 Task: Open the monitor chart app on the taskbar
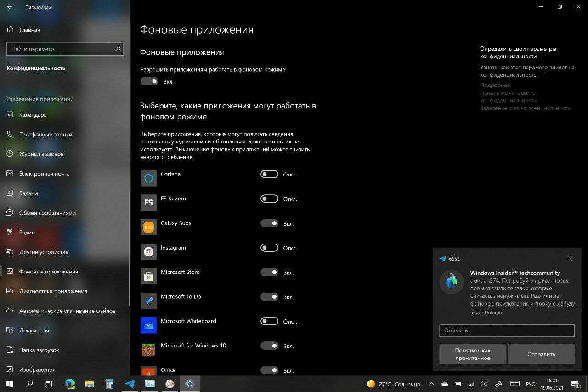150,384
